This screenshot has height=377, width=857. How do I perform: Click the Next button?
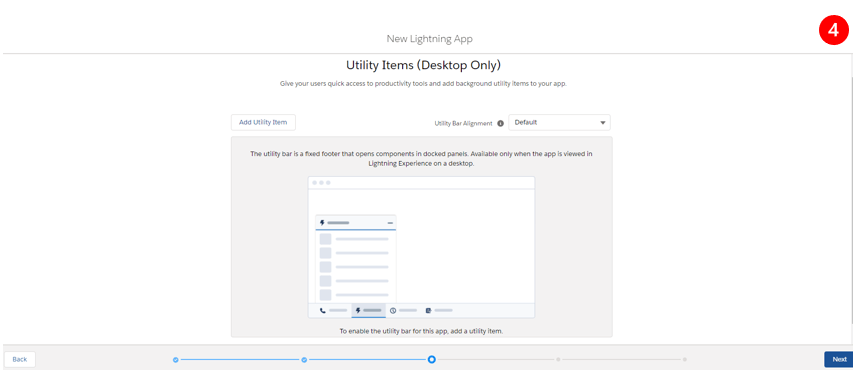[839, 359]
